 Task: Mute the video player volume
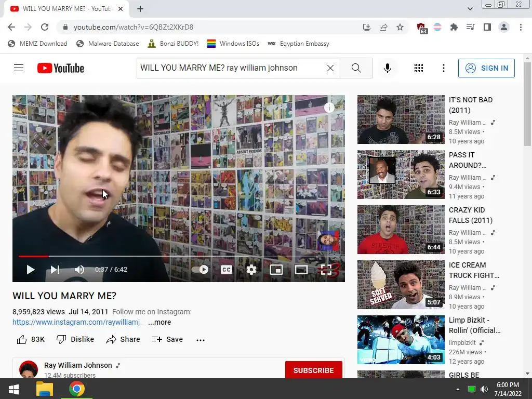[x=79, y=270]
